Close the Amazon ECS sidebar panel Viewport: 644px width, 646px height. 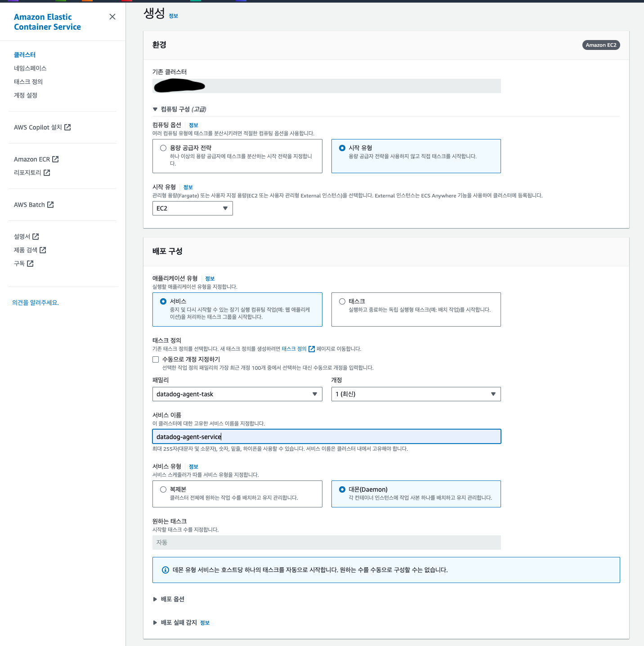click(112, 17)
